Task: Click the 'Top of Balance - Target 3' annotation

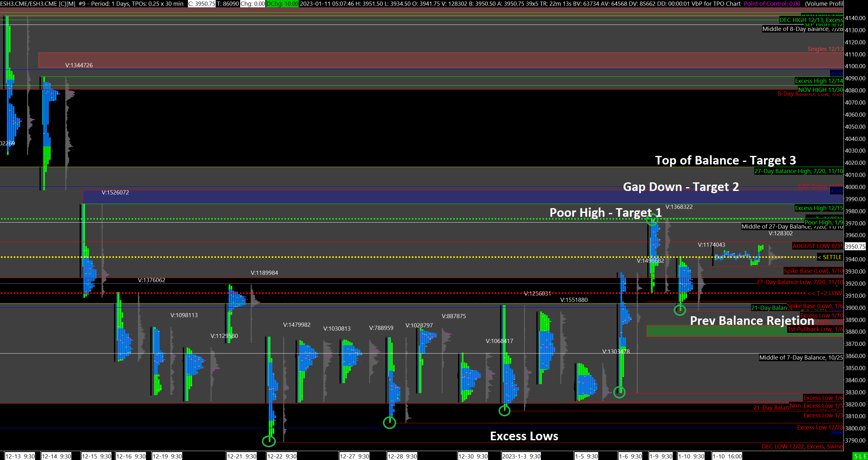Action: point(725,160)
